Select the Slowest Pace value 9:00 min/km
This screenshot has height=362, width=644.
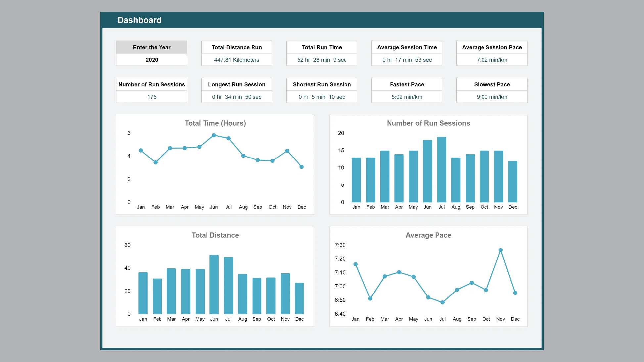coord(492,97)
